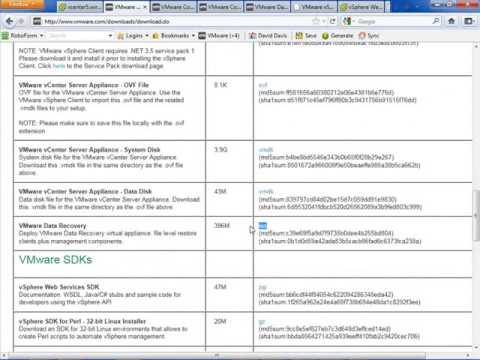Screen dimensions: 480x360
Task: Switch to the vcenterServer tab
Action: coord(80,7)
